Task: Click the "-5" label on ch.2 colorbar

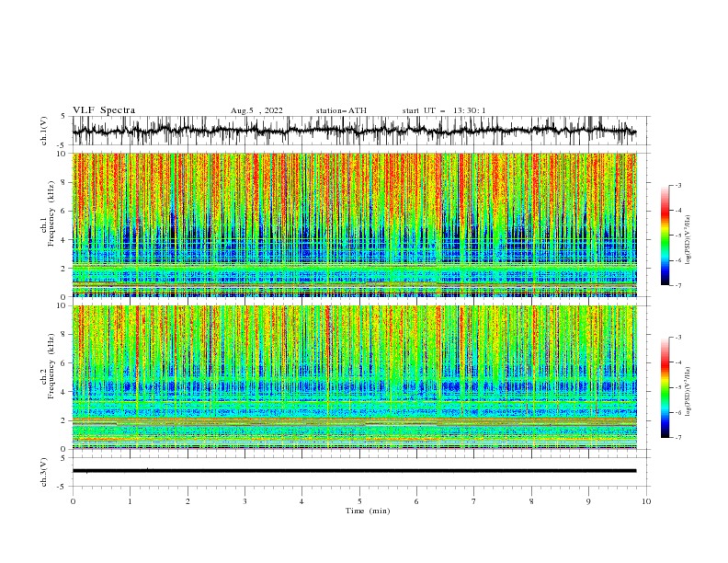Action: pyautogui.click(x=678, y=387)
